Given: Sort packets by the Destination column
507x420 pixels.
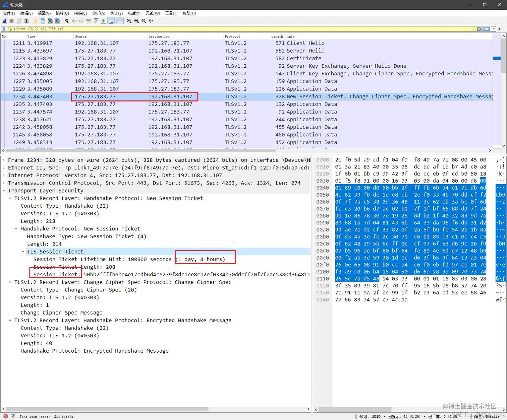Looking at the screenshot, I should click(x=185, y=36).
